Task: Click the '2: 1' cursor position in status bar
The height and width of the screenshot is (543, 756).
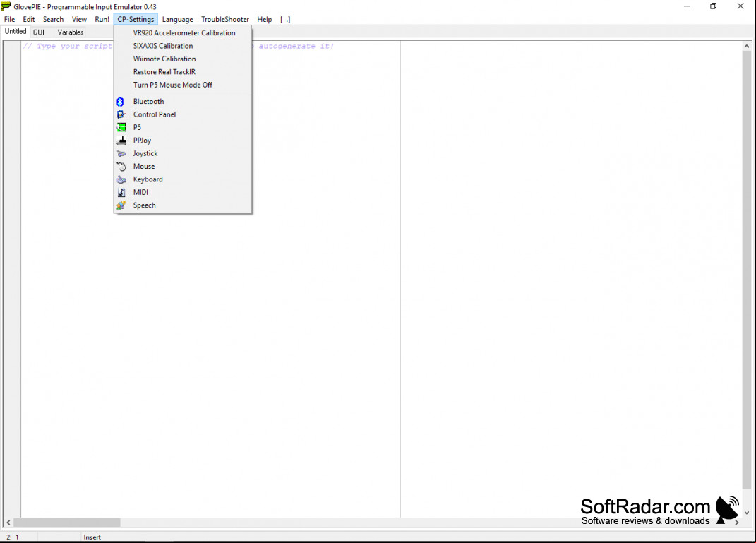Action: click(13, 537)
